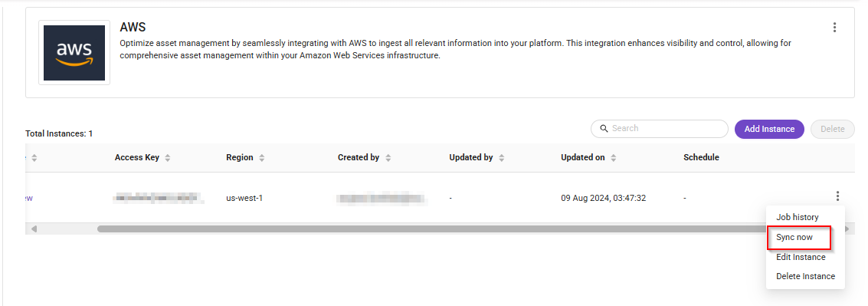Screen dimensions: 868x306
Task: Open the AWS card three-dot menu
Action: pos(834,28)
